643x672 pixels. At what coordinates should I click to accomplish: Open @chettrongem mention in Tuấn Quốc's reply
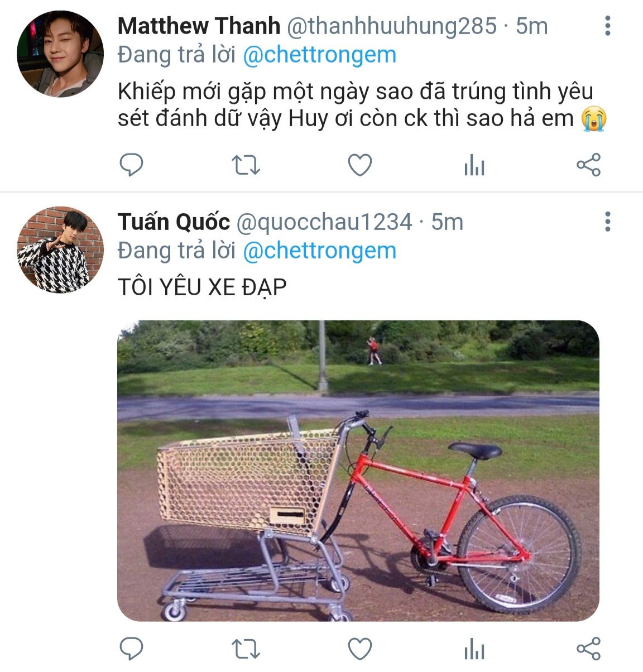(x=319, y=251)
